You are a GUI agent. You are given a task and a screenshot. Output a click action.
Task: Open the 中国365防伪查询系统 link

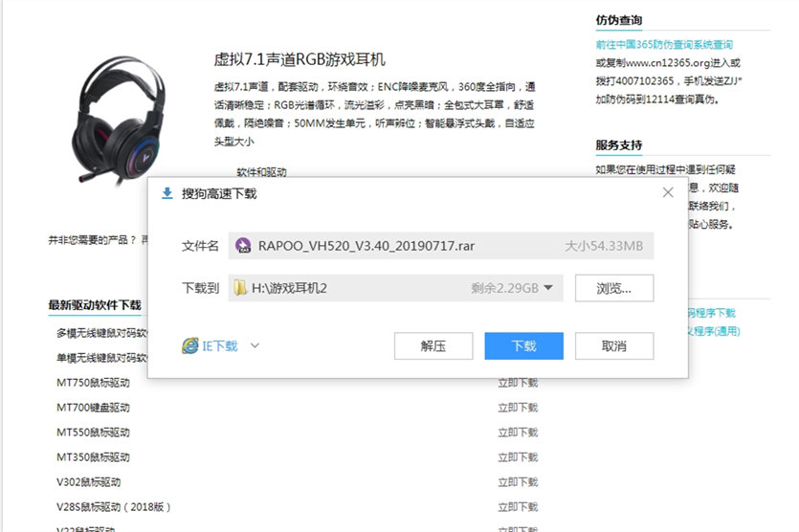click(664, 44)
